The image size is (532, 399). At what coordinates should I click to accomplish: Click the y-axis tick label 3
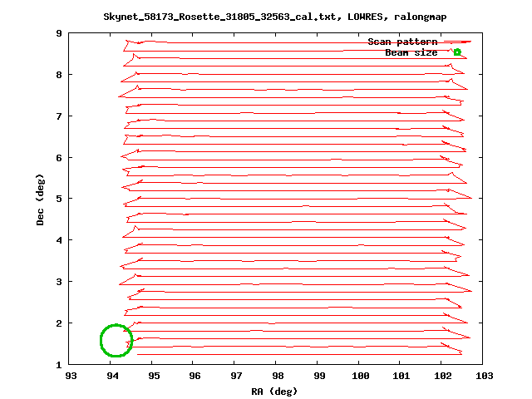coord(59,282)
